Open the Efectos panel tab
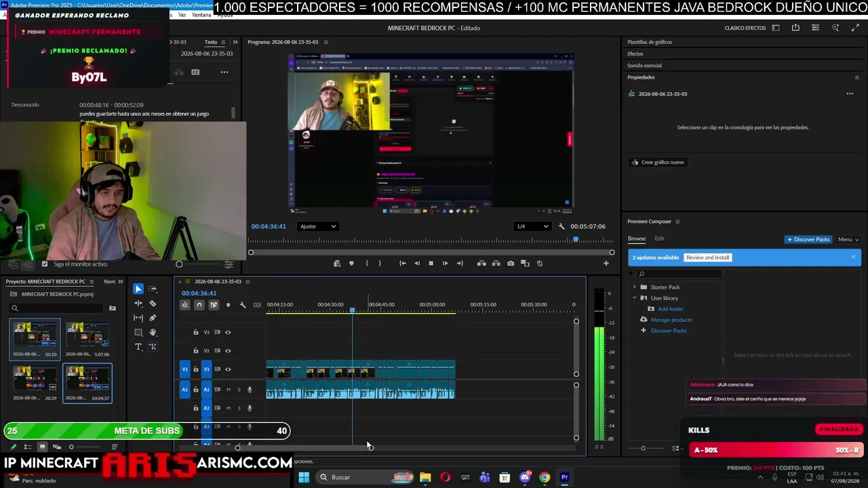868x488 pixels. [635, 54]
